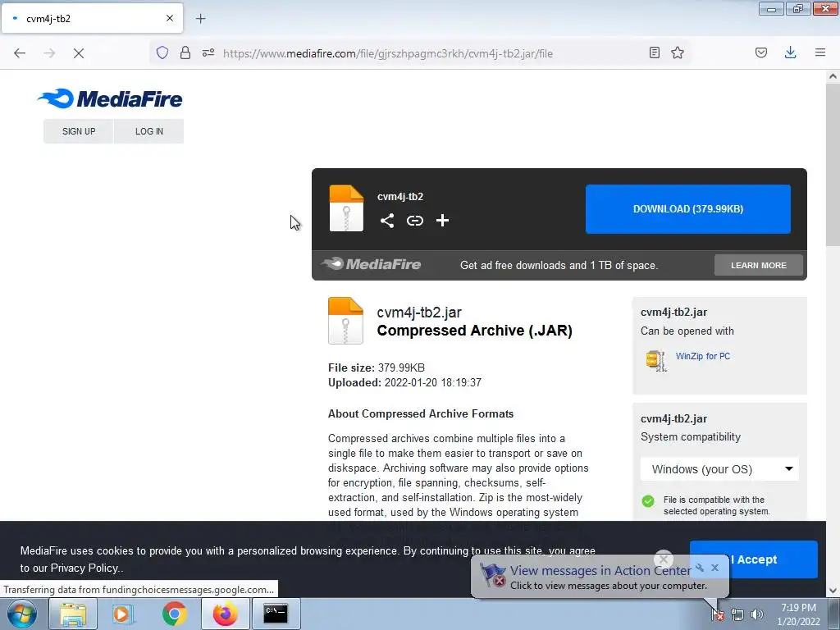
Task: Click the round X above Accept button
Action: (x=663, y=559)
